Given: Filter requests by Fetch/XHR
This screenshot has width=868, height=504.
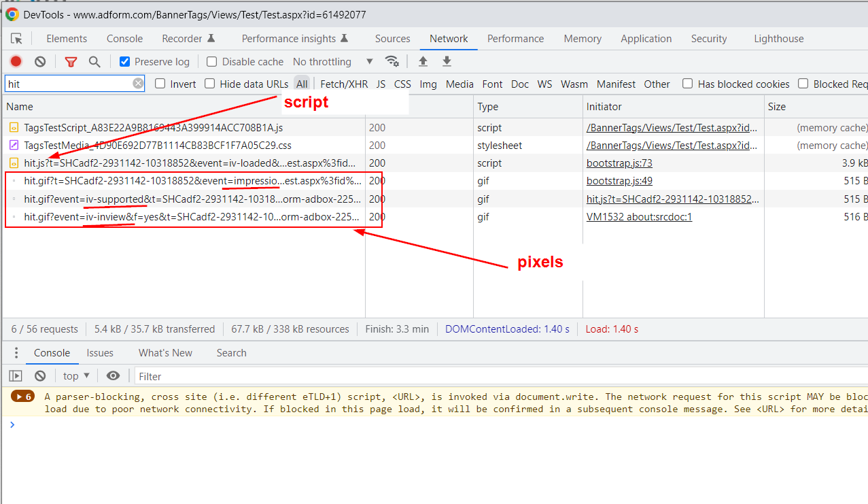Looking at the screenshot, I should click(x=344, y=84).
